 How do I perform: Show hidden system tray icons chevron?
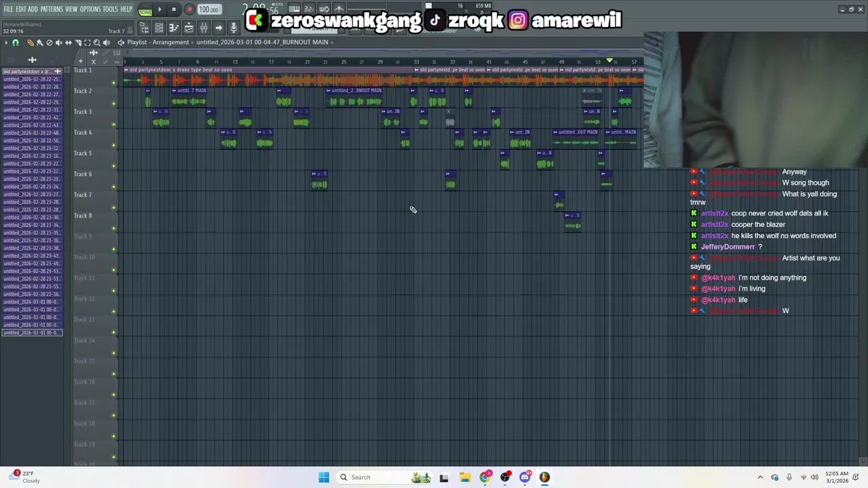point(760,477)
